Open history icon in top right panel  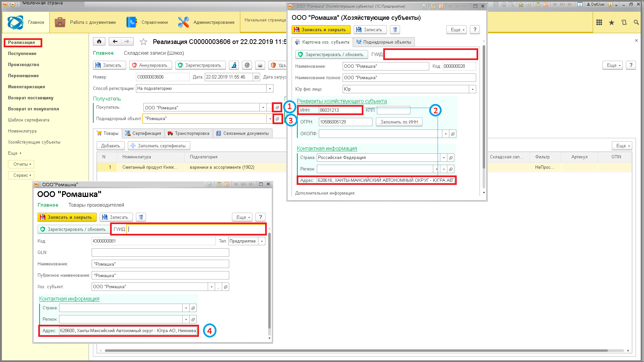pos(624,22)
